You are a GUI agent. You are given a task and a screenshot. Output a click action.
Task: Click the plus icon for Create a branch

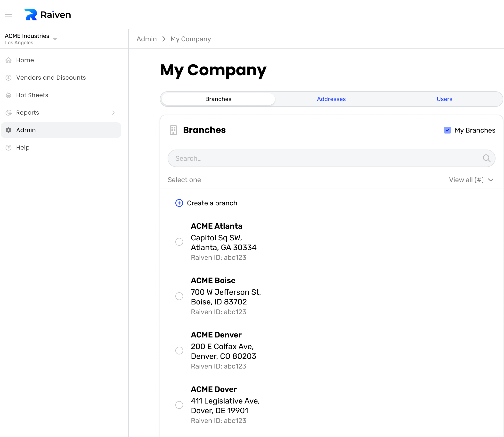[x=179, y=203]
